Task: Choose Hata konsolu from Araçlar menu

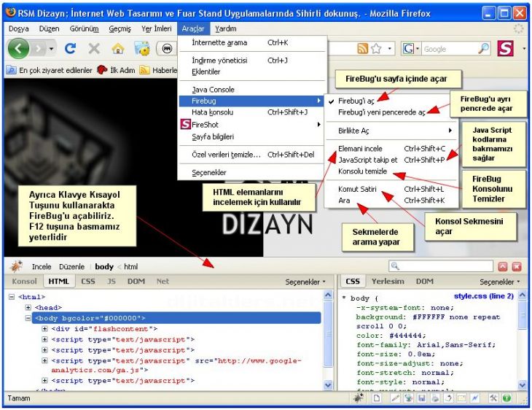Action: (x=251, y=112)
